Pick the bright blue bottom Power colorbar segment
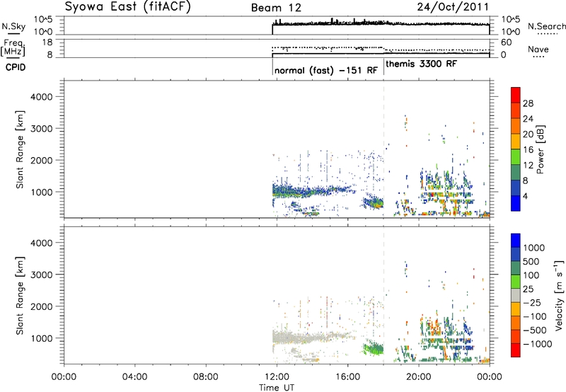 [x=516, y=203]
